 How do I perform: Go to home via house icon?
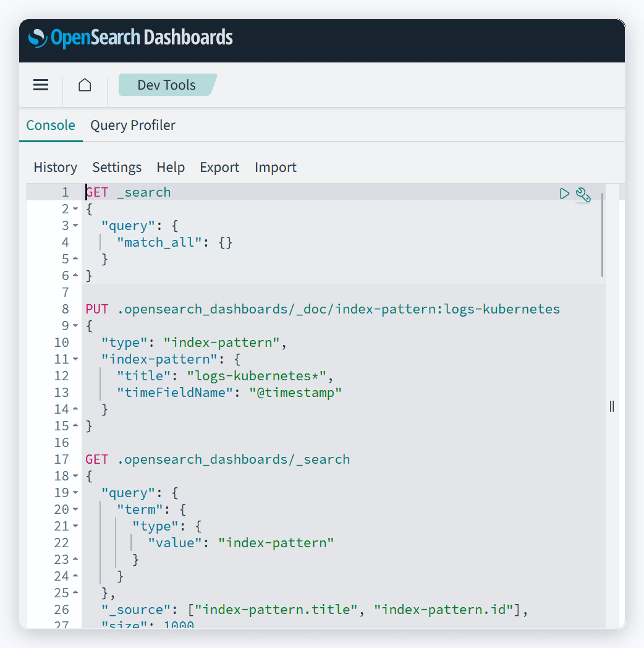tap(85, 85)
